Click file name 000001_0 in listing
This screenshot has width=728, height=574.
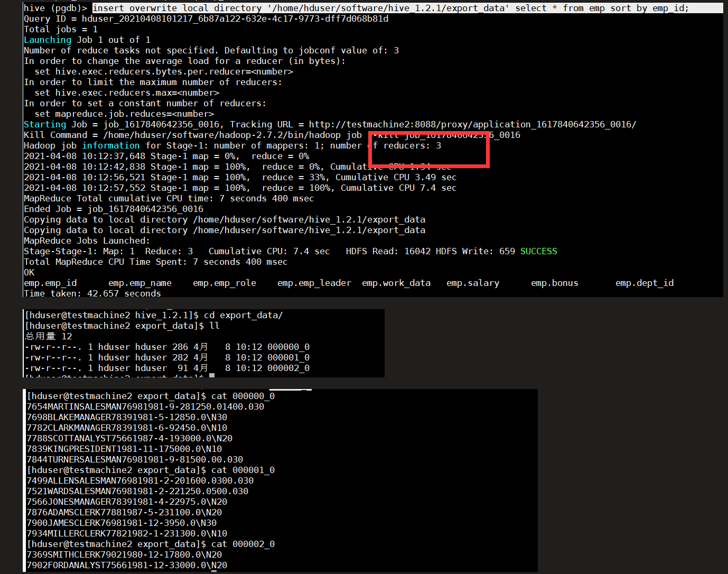point(288,357)
